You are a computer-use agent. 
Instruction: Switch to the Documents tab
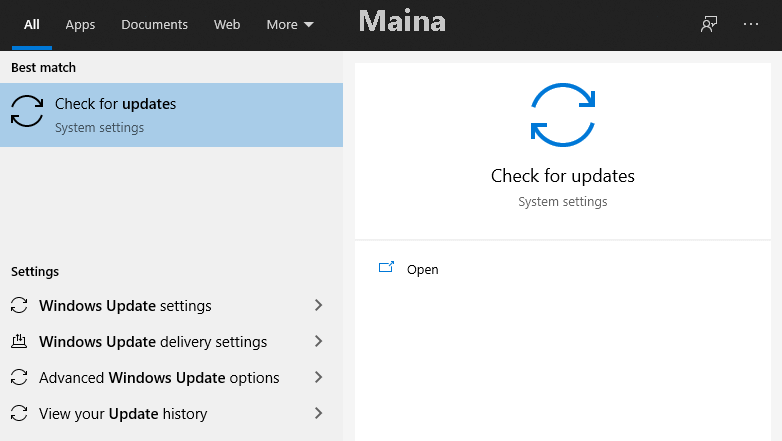coord(155,24)
